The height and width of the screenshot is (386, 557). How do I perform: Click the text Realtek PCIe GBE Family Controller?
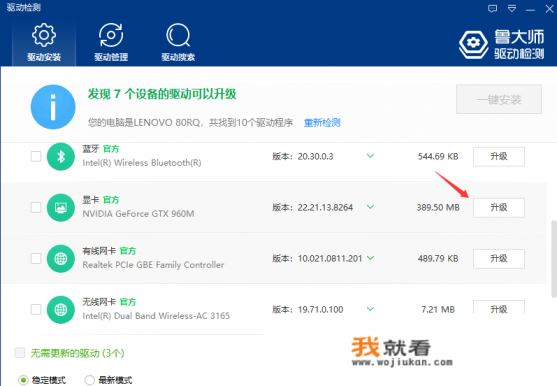coord(153,265)
